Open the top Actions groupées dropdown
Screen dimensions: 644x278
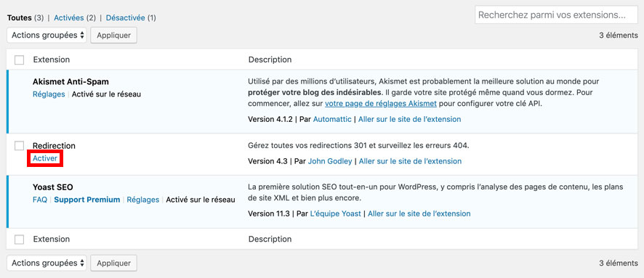(x=47, y=36)
